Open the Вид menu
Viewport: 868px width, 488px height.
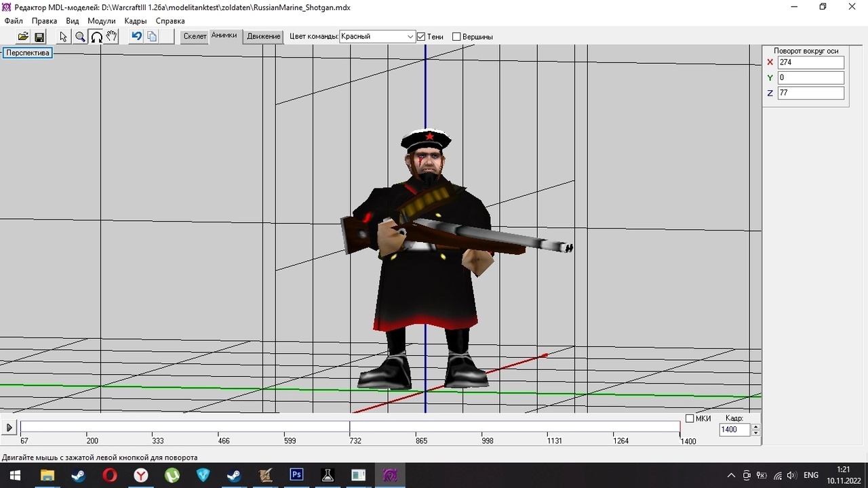click(x=73, y=21)
